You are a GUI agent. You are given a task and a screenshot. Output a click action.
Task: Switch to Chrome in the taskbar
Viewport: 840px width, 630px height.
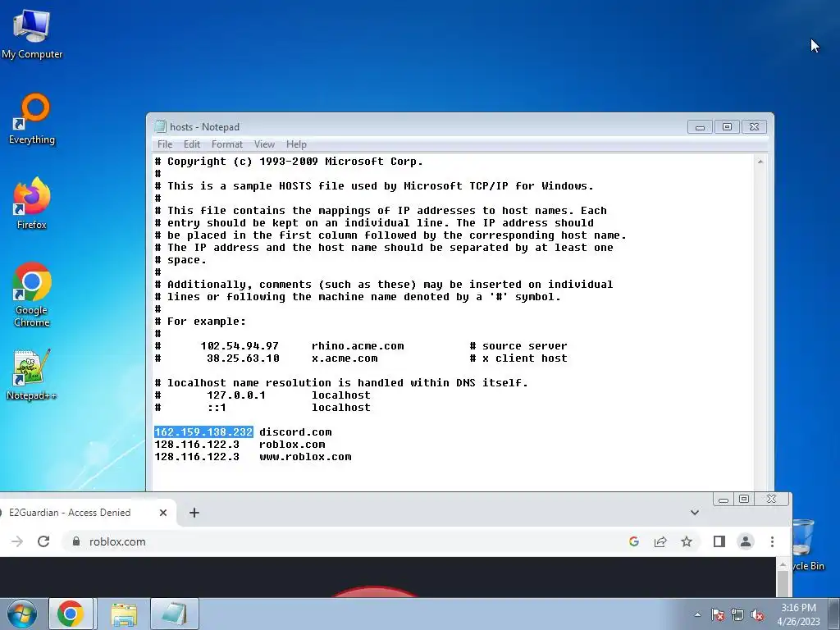[x=71, y=614]
